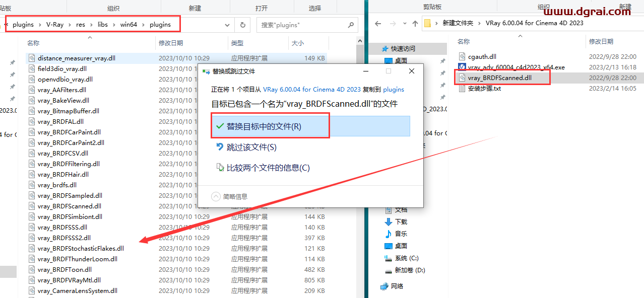Click the refresh icon in left address bar
The image size is (644, 298).
[x=242, y=24]
